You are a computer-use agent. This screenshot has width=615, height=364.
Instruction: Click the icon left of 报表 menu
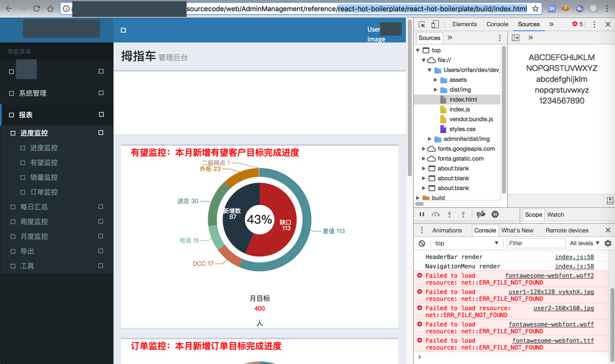(11, 115)
